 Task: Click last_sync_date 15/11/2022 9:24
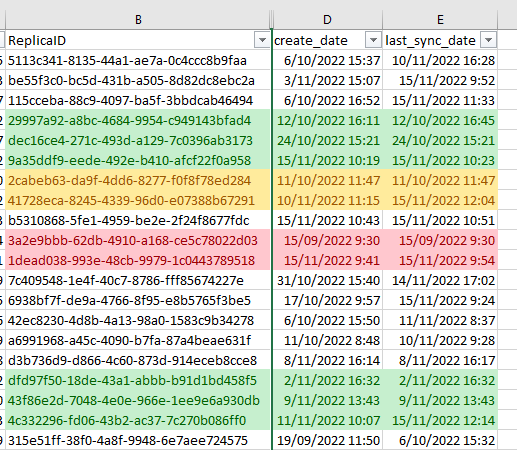pos(440,300)
